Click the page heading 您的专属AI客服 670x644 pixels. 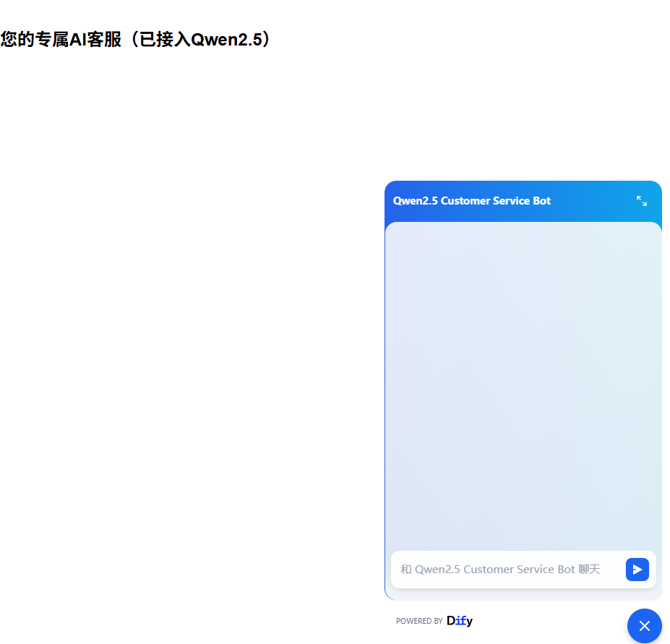135,39
